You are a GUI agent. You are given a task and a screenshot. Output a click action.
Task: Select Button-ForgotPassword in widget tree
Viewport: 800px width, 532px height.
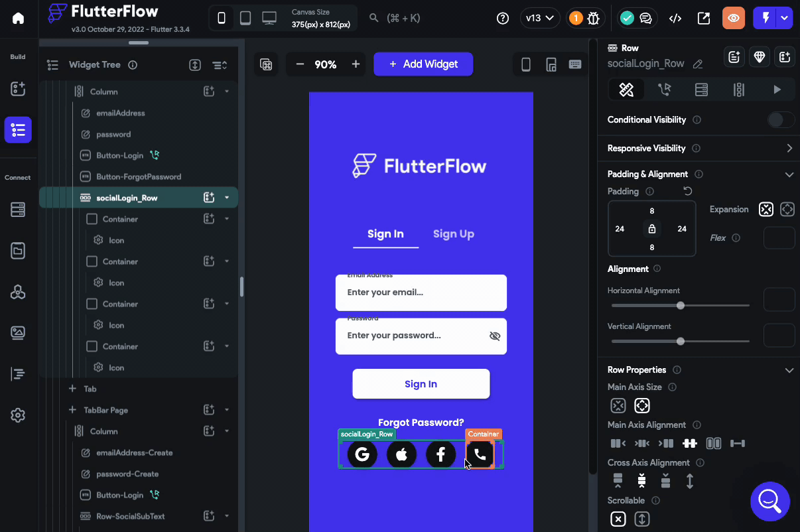click(138, 176)
